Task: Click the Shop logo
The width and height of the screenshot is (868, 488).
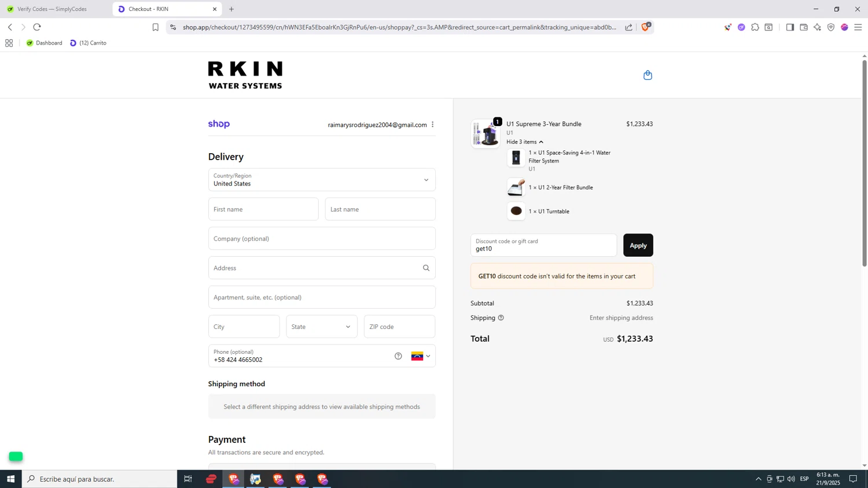Action: [219, 124]
